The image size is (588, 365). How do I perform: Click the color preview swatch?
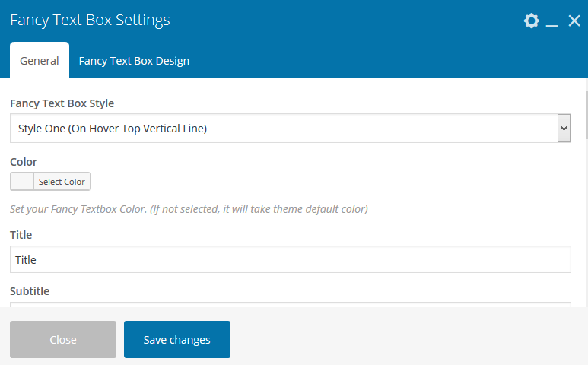click(x=22, y=182)
